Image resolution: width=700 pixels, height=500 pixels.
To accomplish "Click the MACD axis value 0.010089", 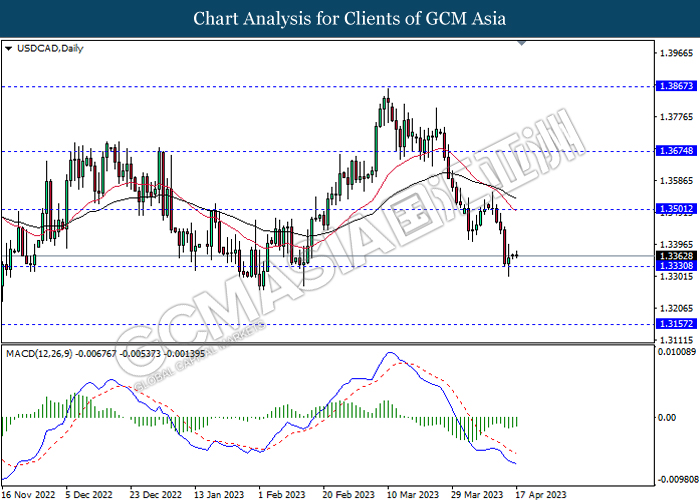I will click(x=676, y=352).
